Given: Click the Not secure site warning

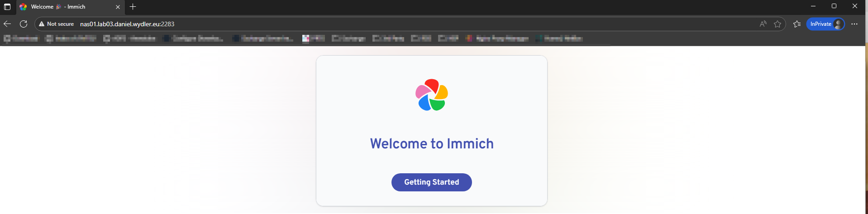Looking at the screenshot, I should click(x=57, y=24).
